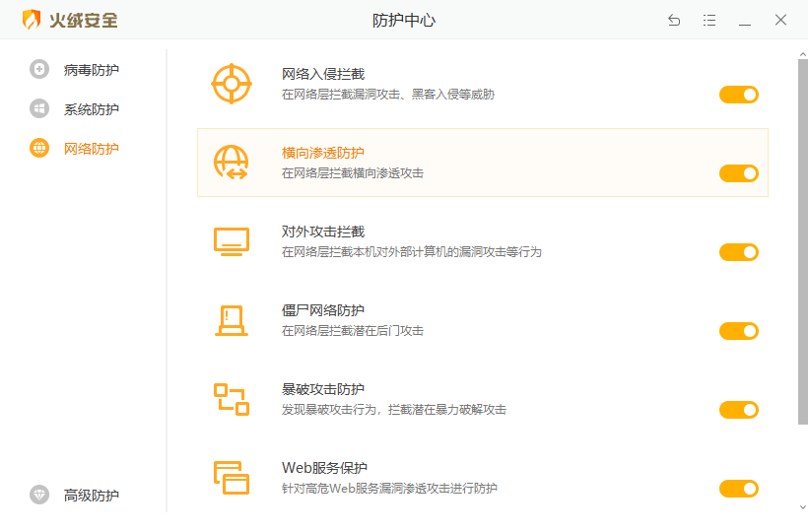
Task: Toggle the Web服务保护 switch
Action: 739,489
